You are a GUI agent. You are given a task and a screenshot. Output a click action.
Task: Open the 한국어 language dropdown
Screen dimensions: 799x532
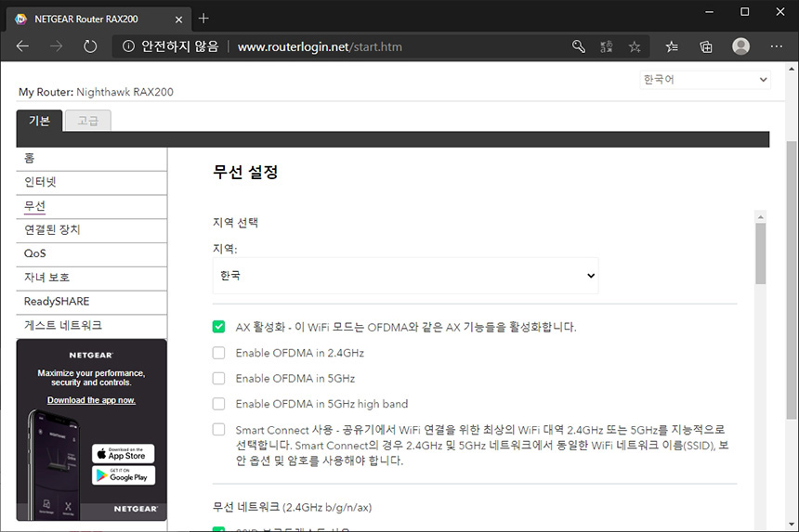coord(705,80)
